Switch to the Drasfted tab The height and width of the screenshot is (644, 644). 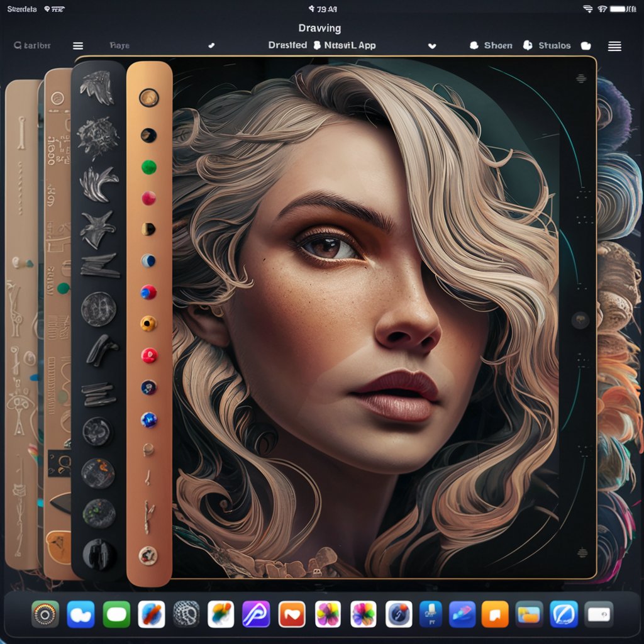pyautogui.click(x=287, y=45)
